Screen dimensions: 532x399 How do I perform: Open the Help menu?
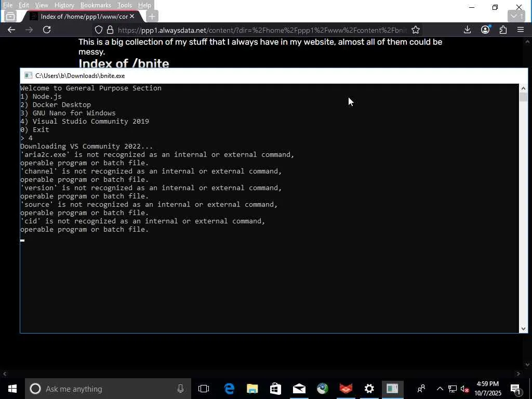click(144, 5)
